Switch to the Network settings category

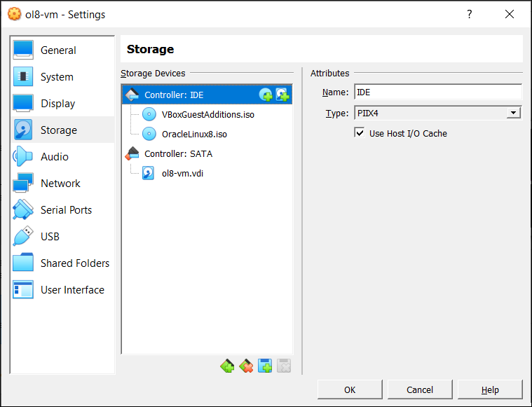[x=60, y=184]
